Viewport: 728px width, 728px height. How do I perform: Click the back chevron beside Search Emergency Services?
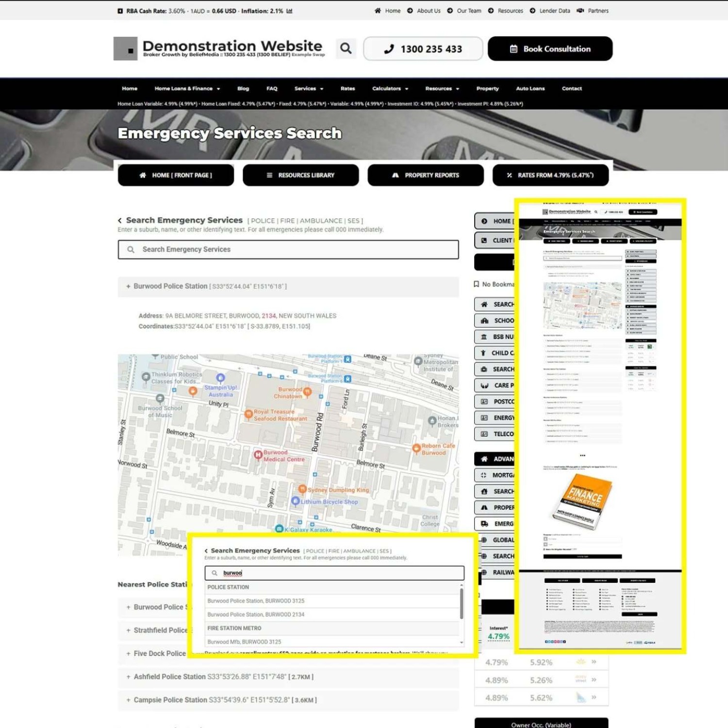(120, 221)
